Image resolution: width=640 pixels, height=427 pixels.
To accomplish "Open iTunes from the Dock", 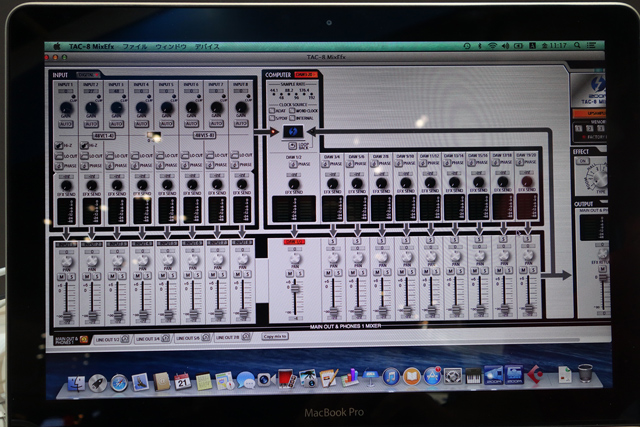I will [391, 376].
